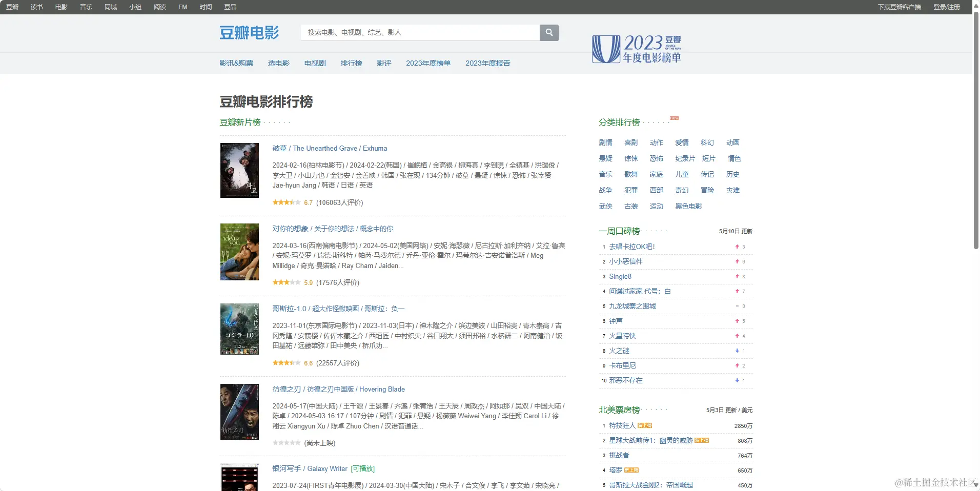Click the 登录/注册 link

(946, 7)
